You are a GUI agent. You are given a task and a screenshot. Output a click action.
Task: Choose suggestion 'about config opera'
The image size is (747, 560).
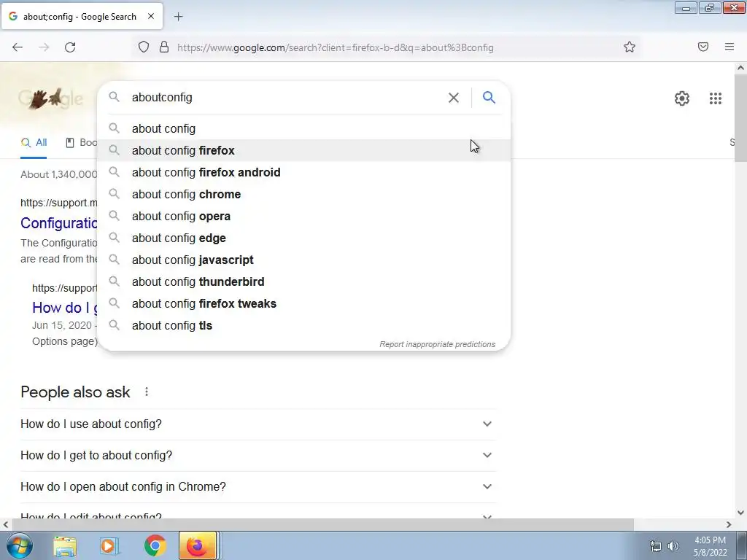click(x=304, y=216)
